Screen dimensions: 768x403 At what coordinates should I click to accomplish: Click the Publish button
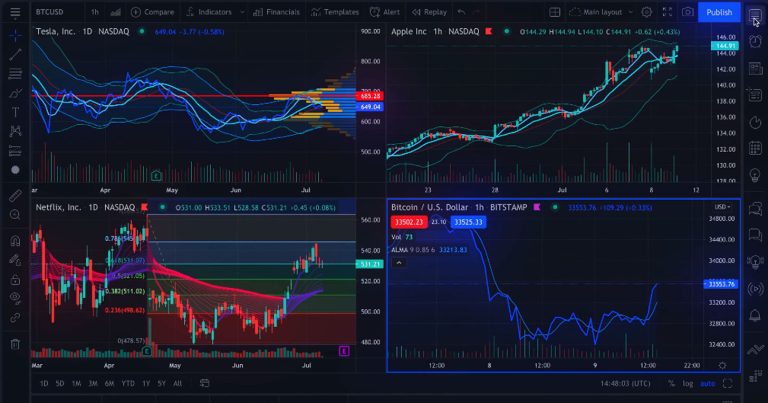pos(718,12)
